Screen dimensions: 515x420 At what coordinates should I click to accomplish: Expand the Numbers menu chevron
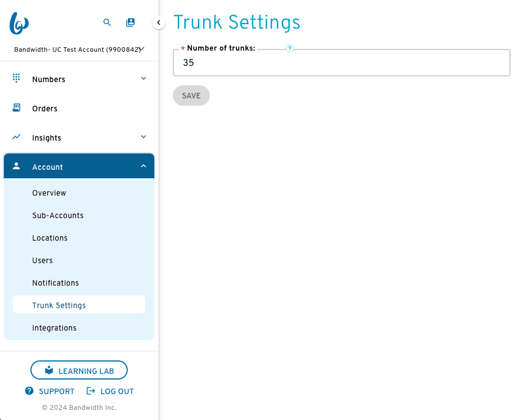144,78
